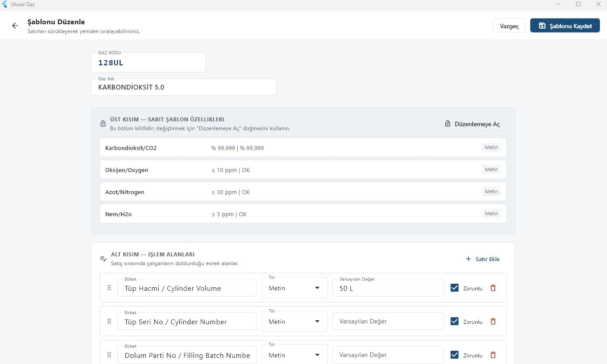607x364 pixels.
Task: Click the value ≤ 5 ppm | OK
Action: [x=229, y=214]
